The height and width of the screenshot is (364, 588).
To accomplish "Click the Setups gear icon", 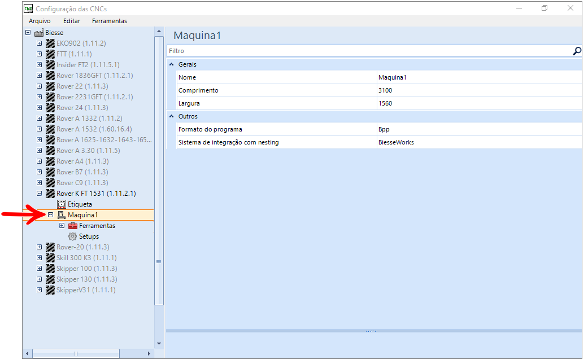I will pyautogui.click(x=72, y=236).
